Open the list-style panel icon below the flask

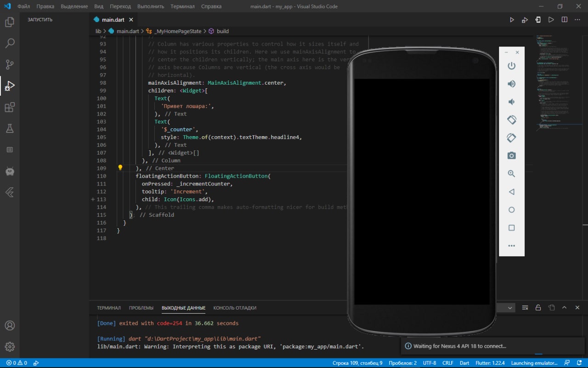[10, 150]
